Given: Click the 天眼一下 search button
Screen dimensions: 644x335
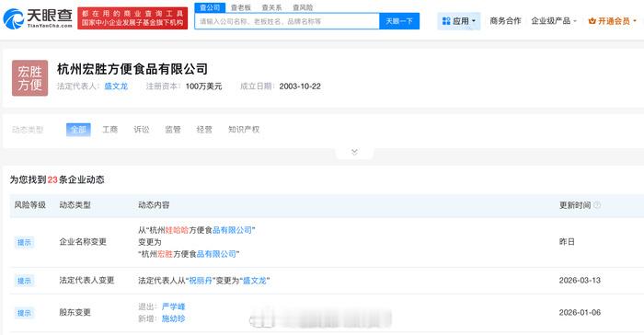Looking at the screenshot, I should pyautogui.click(x=399, y=21).
